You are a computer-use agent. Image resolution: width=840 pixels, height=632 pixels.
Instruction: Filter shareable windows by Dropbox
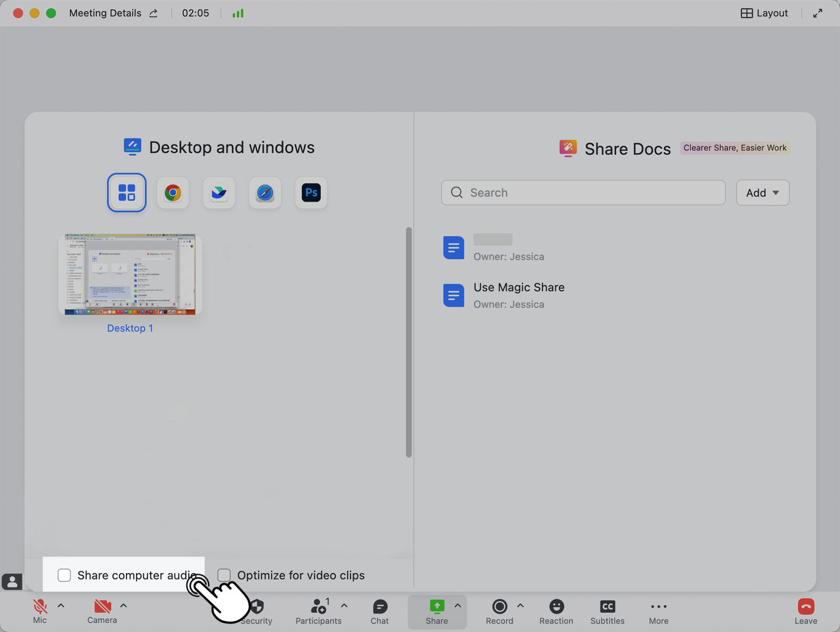click(x=219, y=192)
